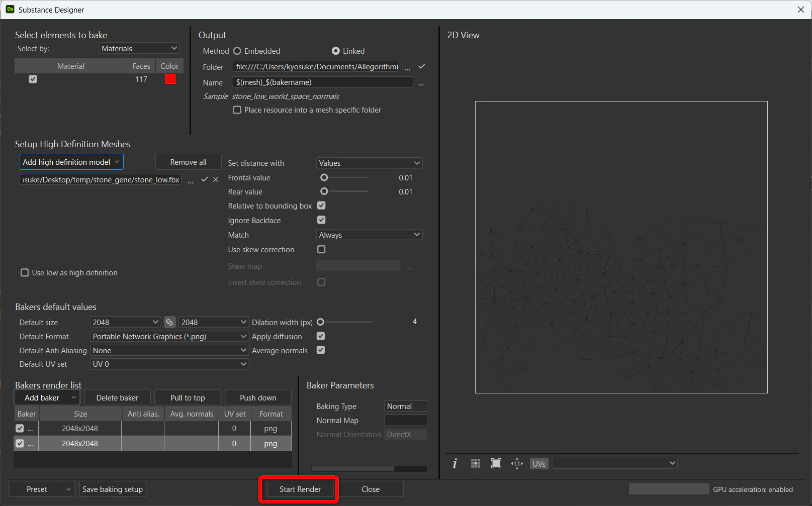Open the Preset dropdown

42,489
